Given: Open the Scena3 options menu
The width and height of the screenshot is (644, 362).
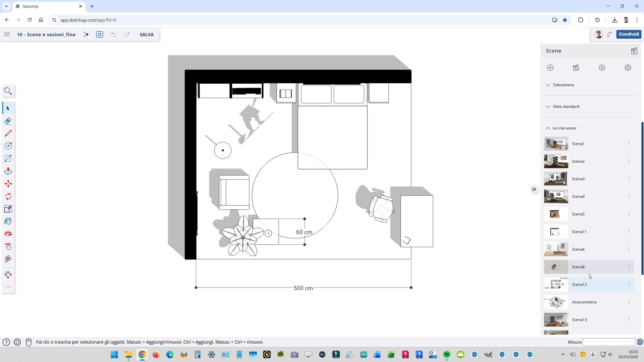Looking at the screenshot, I should [629, 179].
